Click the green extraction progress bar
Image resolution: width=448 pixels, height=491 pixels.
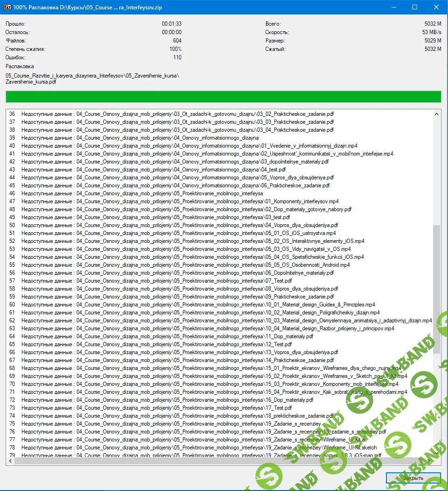coord(223,97)
